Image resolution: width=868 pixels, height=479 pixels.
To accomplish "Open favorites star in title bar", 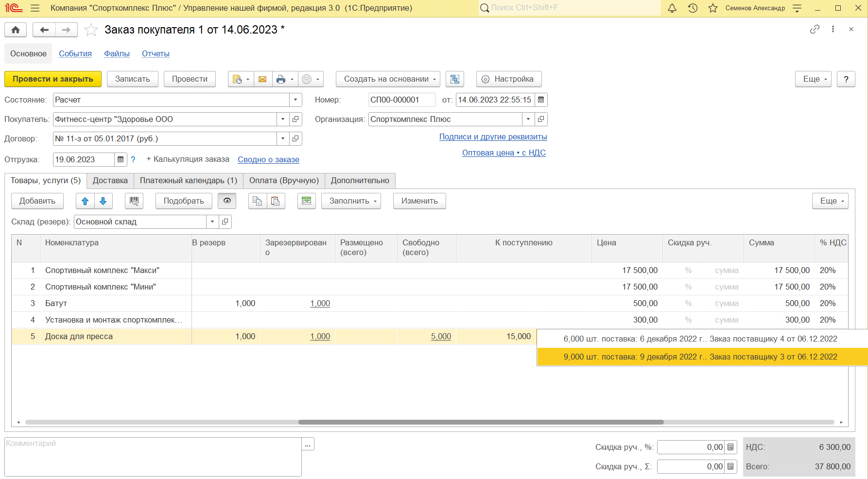I will [713, 8].
